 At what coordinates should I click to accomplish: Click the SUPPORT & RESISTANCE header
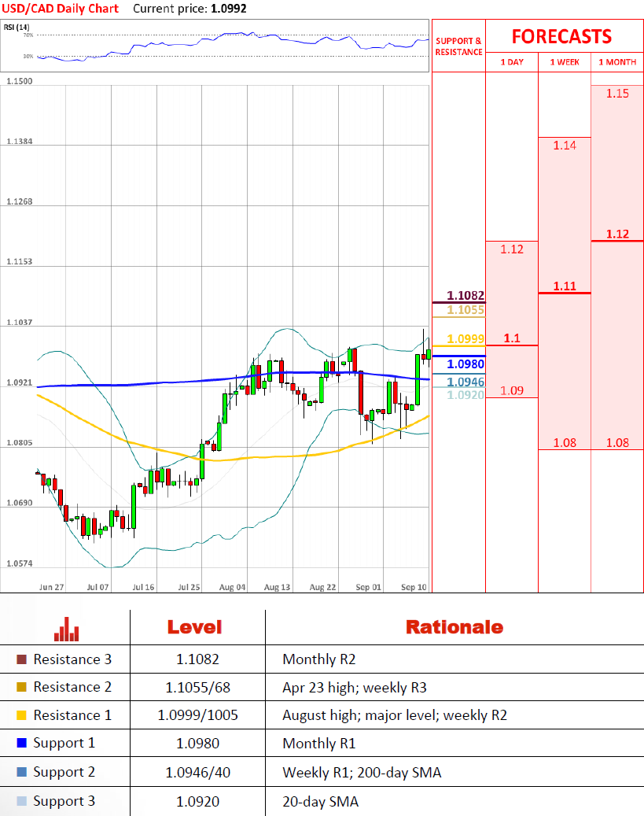[x=458, y=46]
